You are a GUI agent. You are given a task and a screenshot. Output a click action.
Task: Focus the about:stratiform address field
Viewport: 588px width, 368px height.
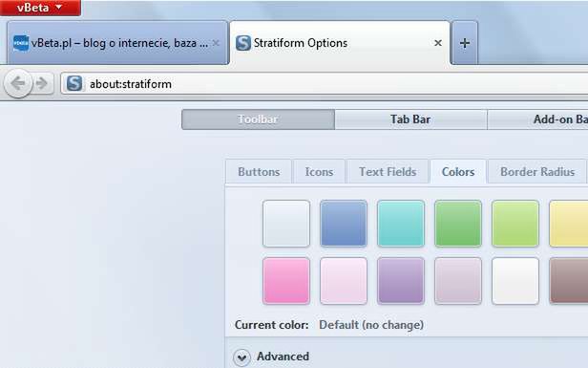coord(325,84)
